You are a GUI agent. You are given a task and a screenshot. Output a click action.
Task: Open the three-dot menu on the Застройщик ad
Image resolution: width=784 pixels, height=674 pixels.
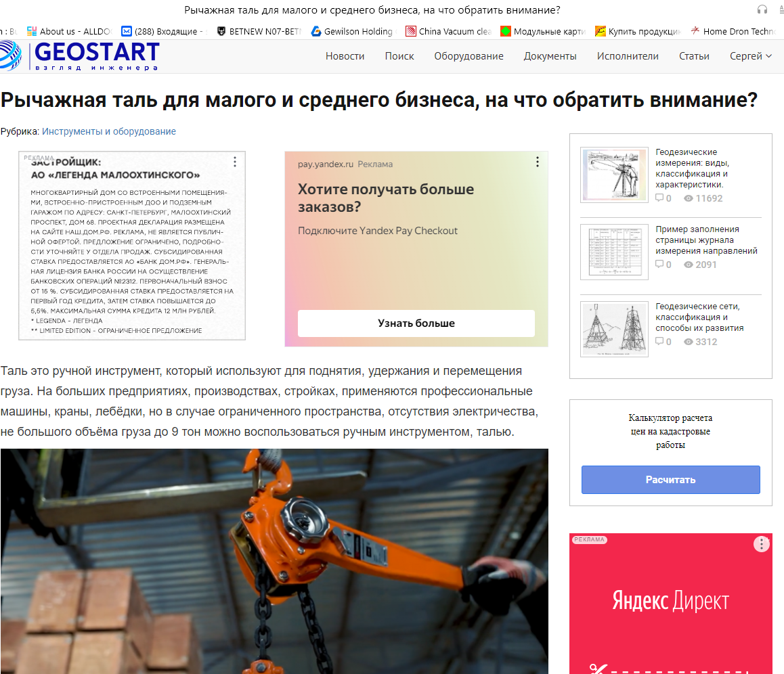234,162
